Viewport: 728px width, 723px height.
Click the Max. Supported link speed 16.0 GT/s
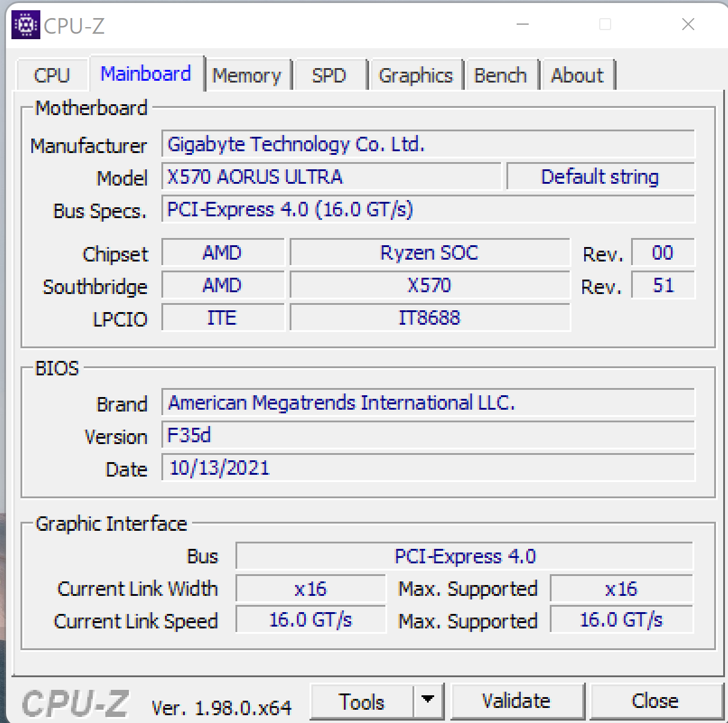(x=621, y=620)
